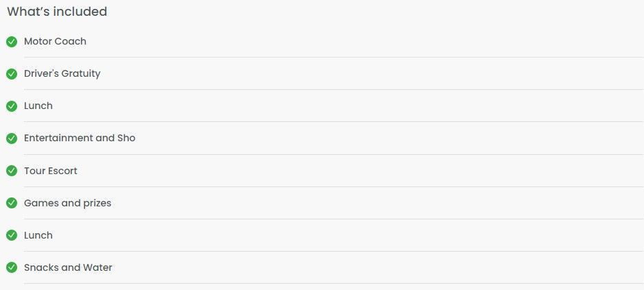Click the green checkmark beside Motor Coach
Image resolution: width=644 pixels, height=290 pixels.
tap(12, 42)
